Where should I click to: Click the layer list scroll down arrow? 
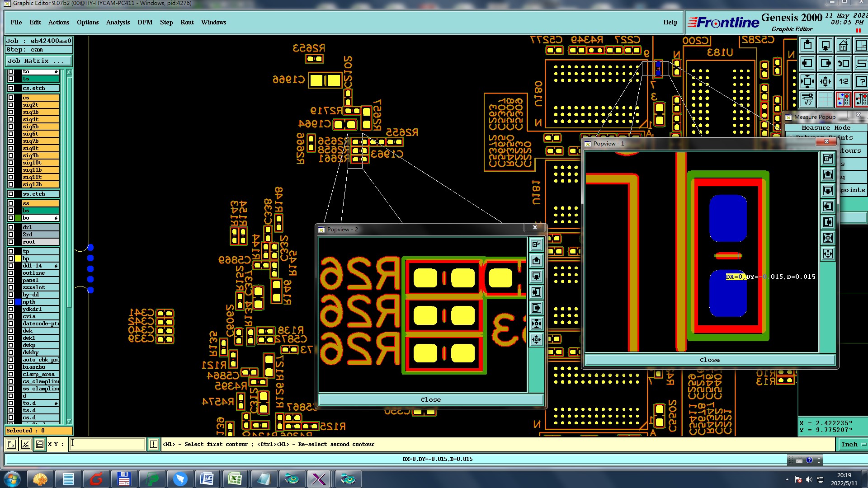(x=69, y=421)
